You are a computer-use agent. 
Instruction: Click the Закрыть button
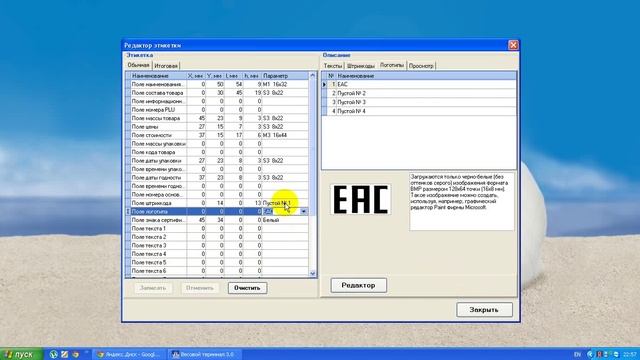point(484,310)
